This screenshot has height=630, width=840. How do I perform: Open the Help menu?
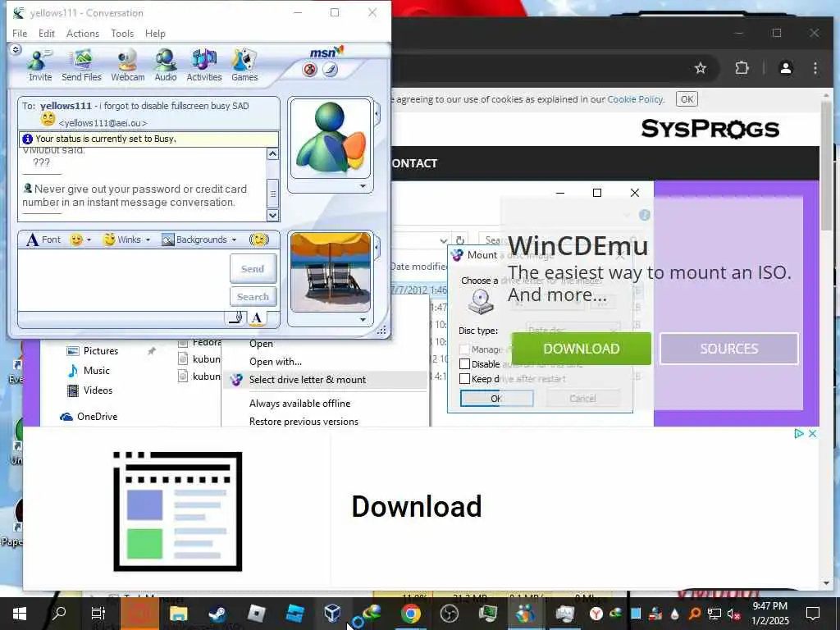tap(155, 33)
